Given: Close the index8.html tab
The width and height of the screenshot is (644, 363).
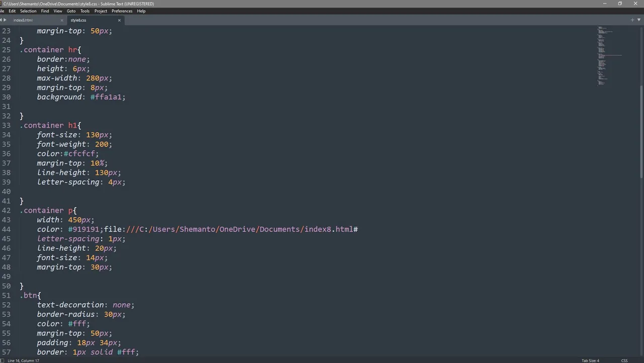Looking at the screenshot, I should coord(62,20).
